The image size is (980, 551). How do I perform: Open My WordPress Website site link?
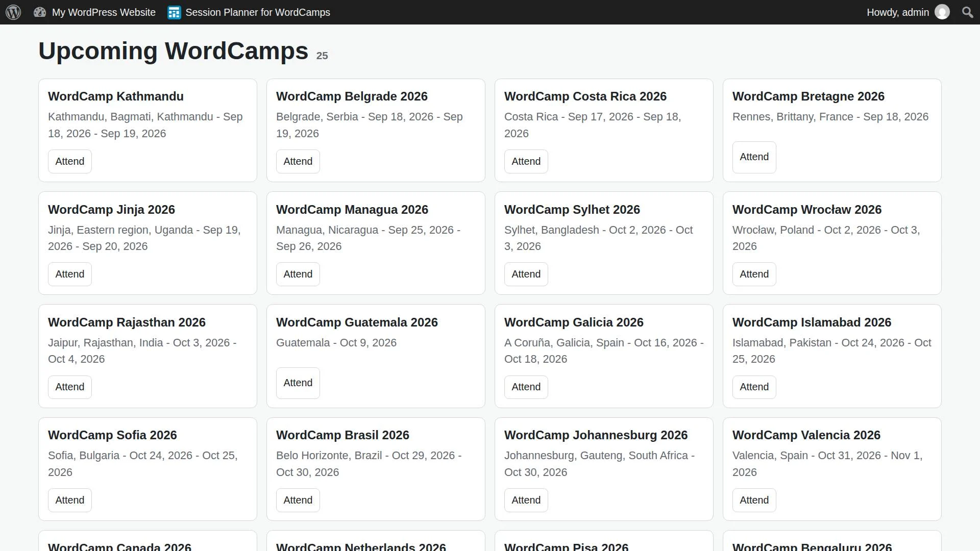click(104, 12)
